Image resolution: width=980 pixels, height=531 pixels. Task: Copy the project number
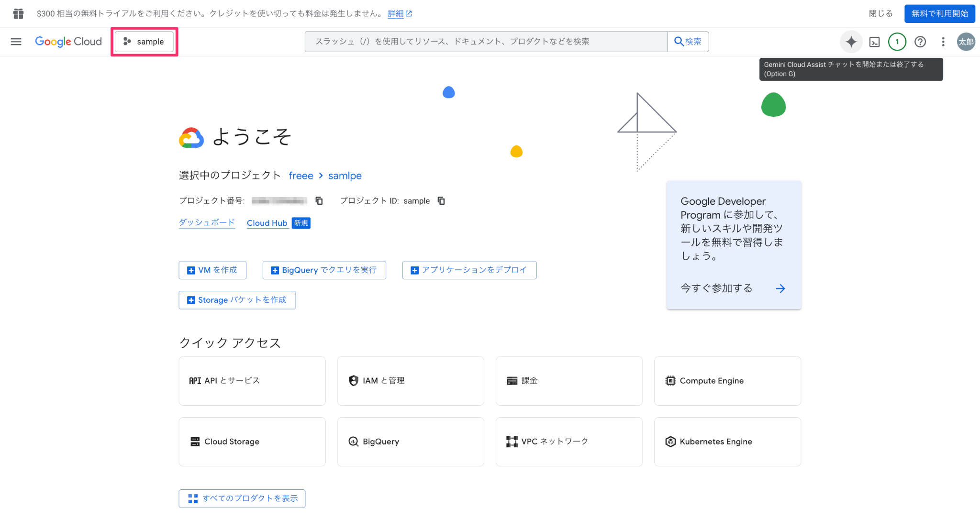pos(319,200)
